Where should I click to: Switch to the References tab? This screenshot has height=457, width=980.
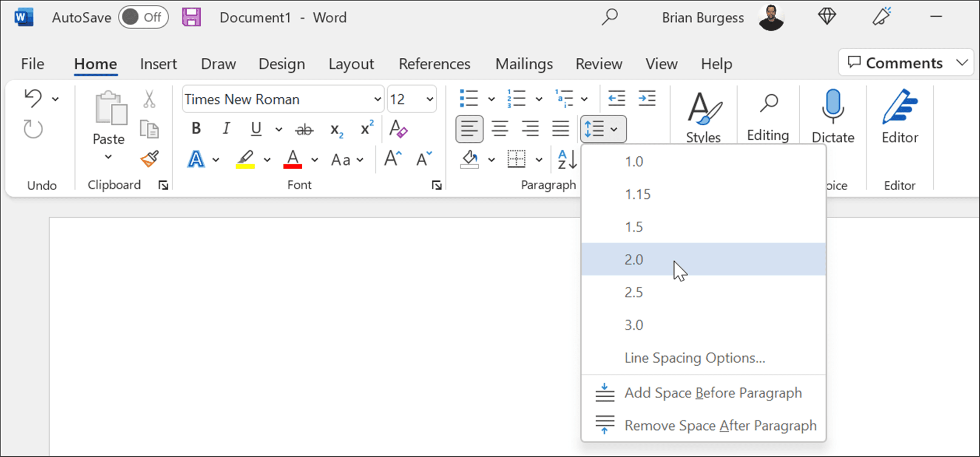pos(434,64)
